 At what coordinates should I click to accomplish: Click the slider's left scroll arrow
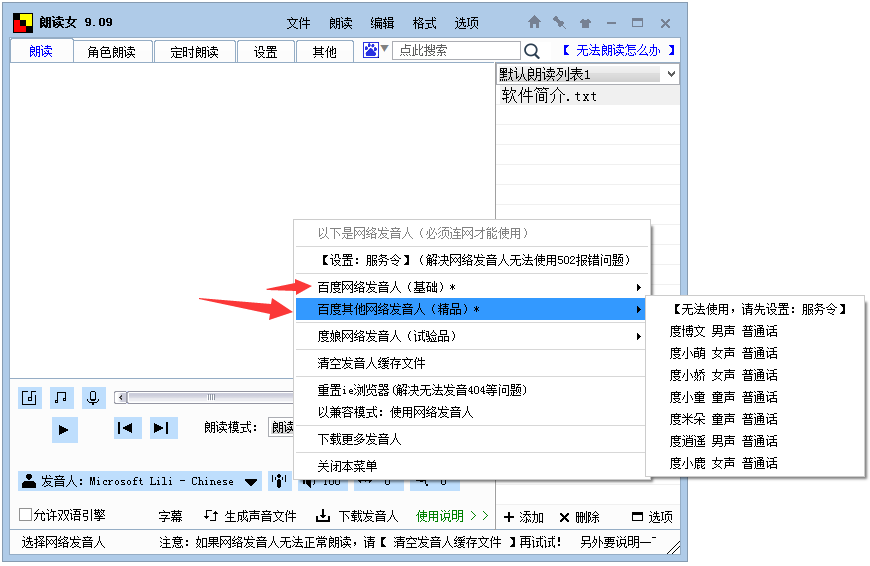(x=120, y=397)
